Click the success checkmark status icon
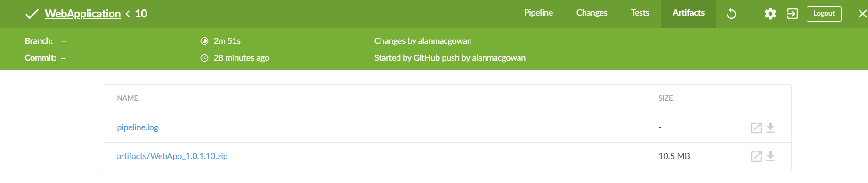The height and width of the screenshot is (183, 868). click(x=32, y=14)
